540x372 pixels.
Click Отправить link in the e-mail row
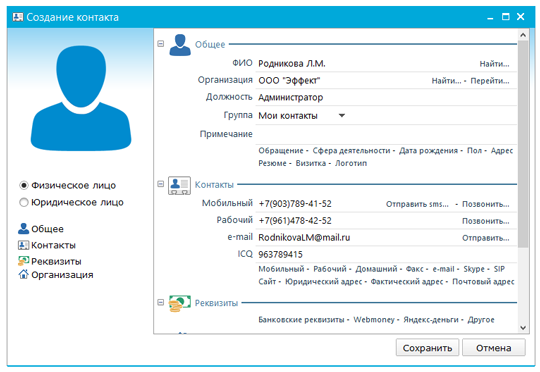click(x=486, y=238)
